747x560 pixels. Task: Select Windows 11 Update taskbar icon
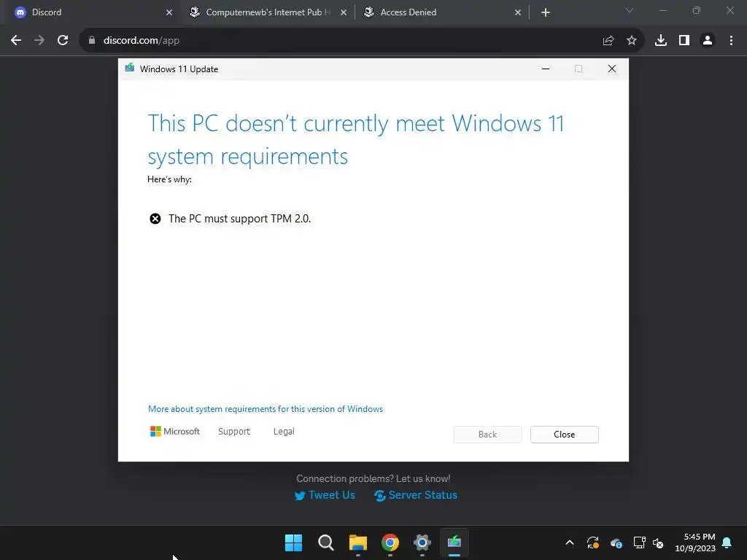click(x=454, y=542)
